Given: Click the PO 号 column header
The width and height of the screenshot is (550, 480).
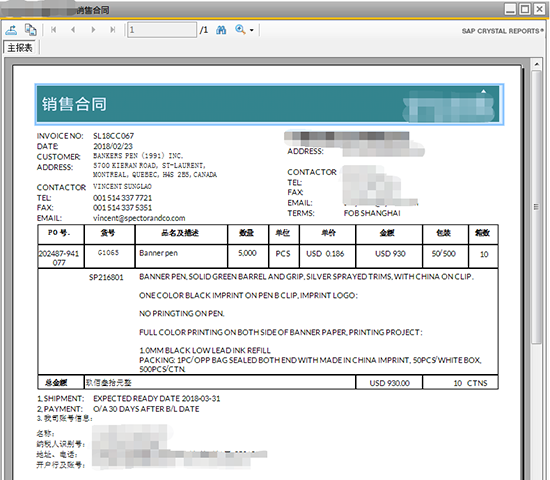Looking at the screenshot, I should coord(61,234).
